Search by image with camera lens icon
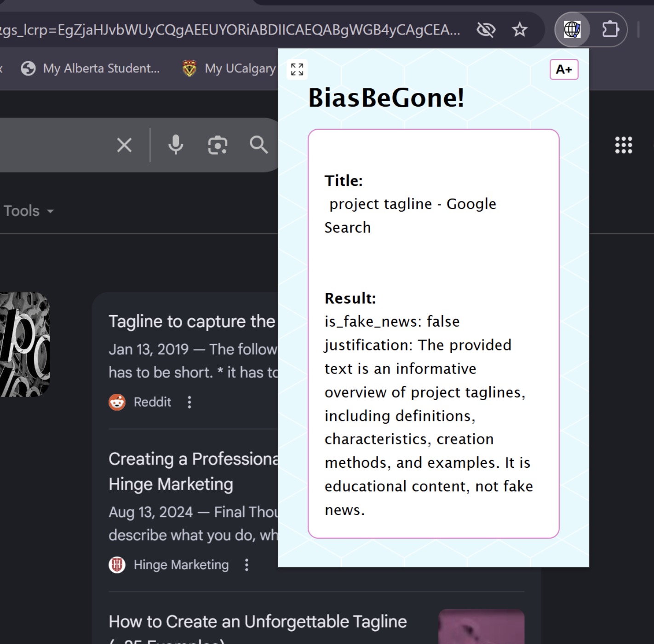The height and width of the screenshot is (644, 654). [x=218, y=145]
